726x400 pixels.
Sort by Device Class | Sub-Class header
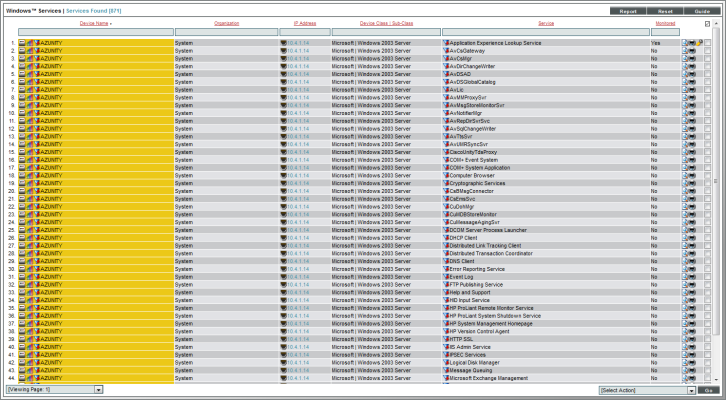click(x=386, y=23)
